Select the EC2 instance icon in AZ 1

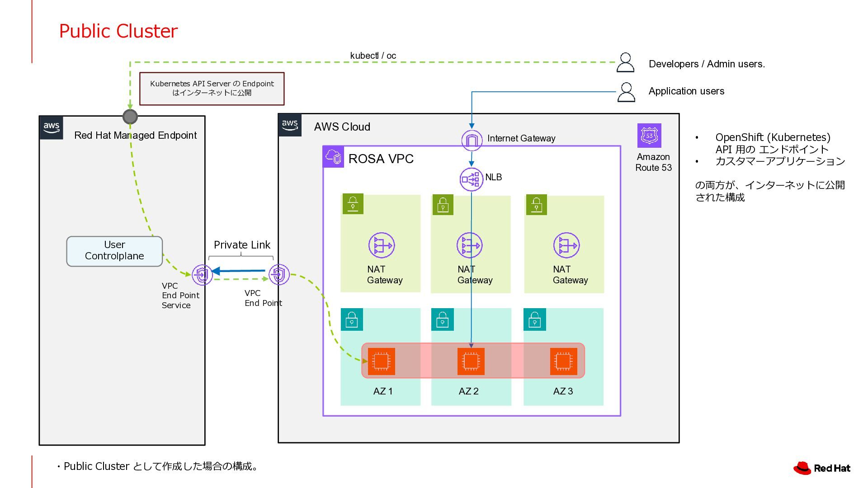381,361
